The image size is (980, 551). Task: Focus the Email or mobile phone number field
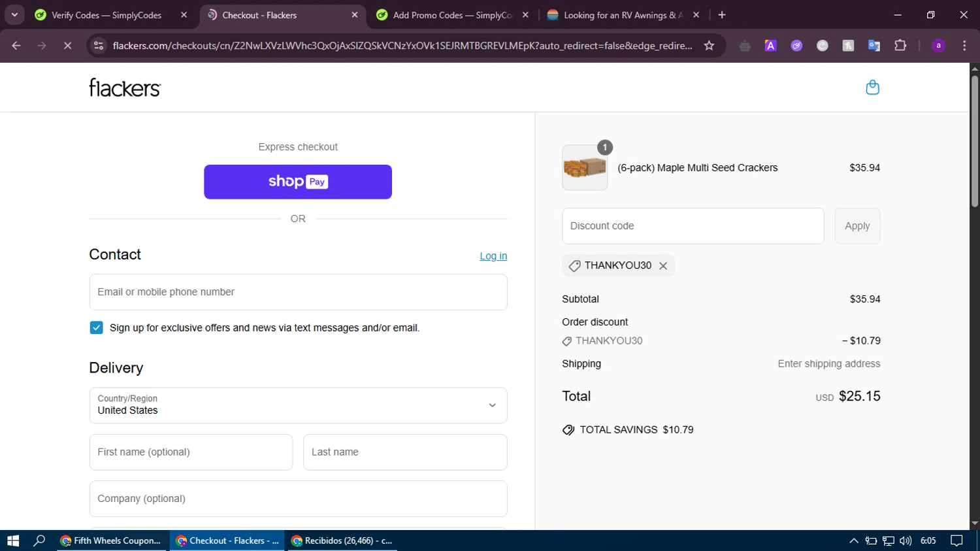(298, 292)
